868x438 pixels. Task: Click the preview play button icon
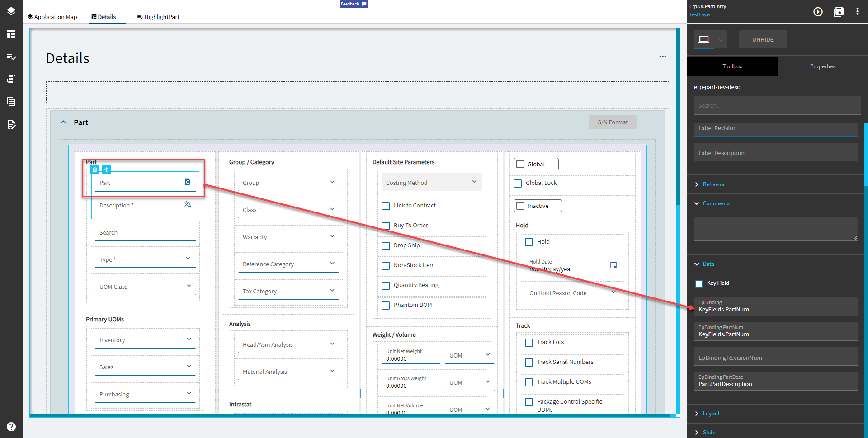coord(818,12)
